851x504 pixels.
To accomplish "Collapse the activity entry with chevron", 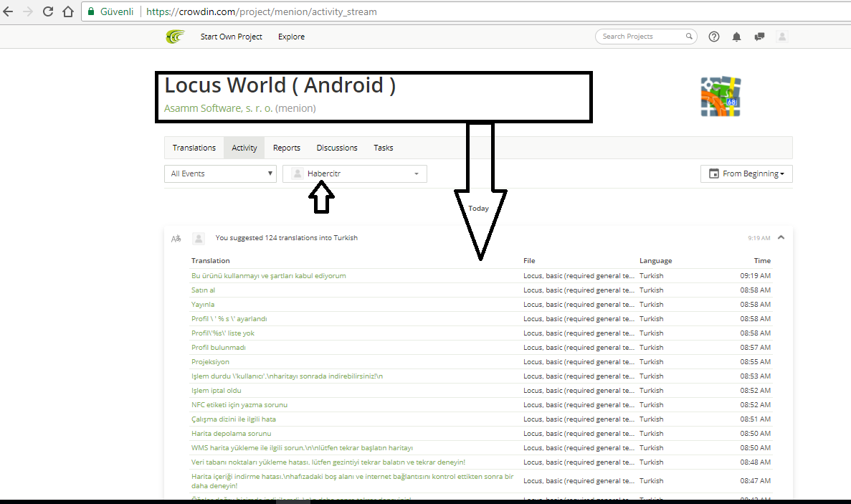I will (x=781, y=237).
